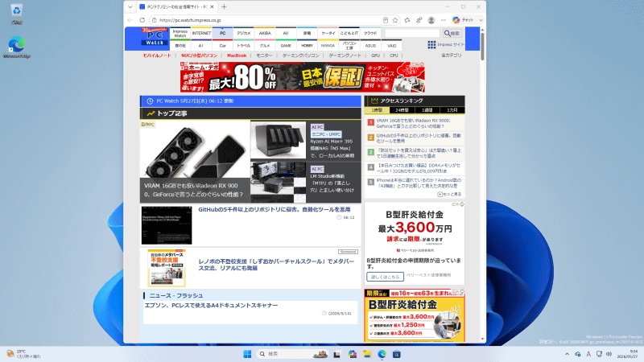
Task: Expand the 全カテゴリ menu
Action: pyautogui.click(x=452, y=56)
